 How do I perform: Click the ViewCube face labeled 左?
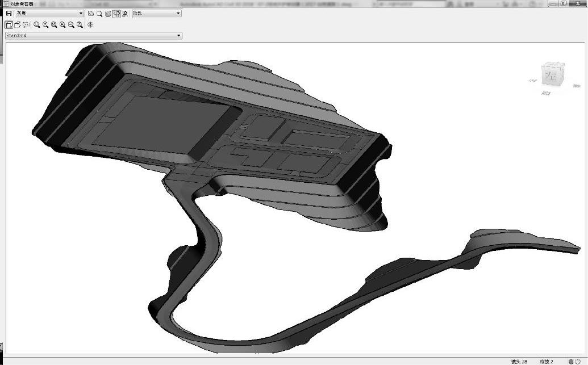(x=552, y=75)
